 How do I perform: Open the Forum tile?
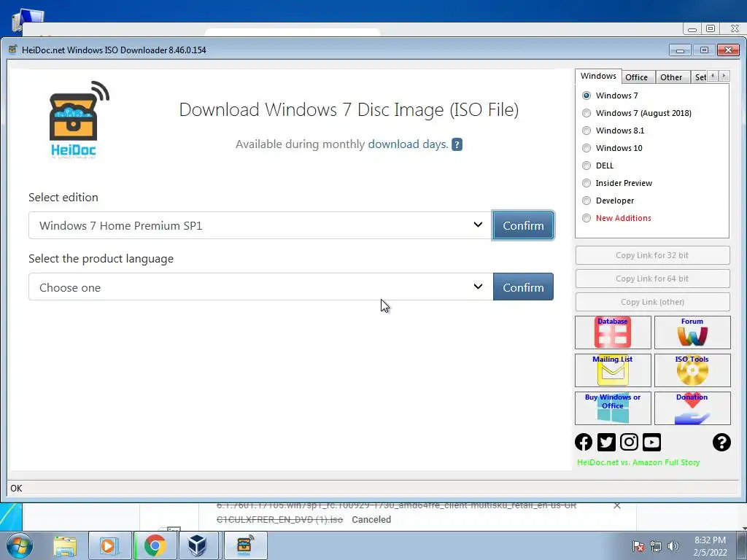(692, 332)
